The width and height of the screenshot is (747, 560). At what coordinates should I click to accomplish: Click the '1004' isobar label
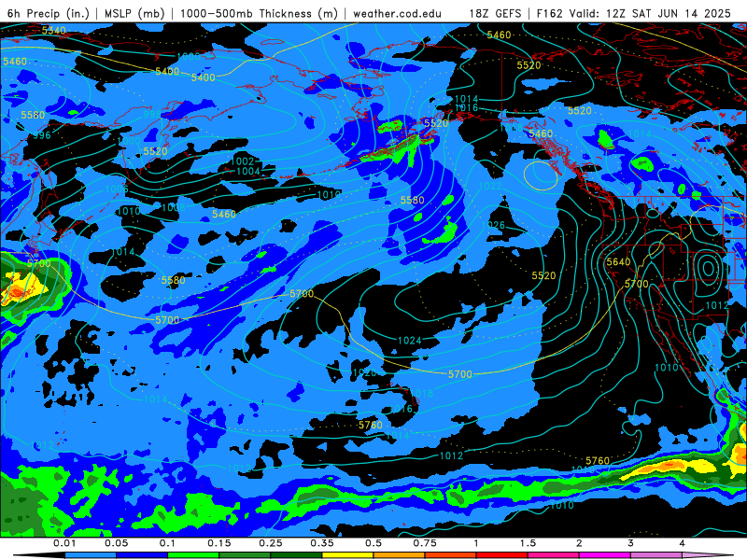coord(248,171)
